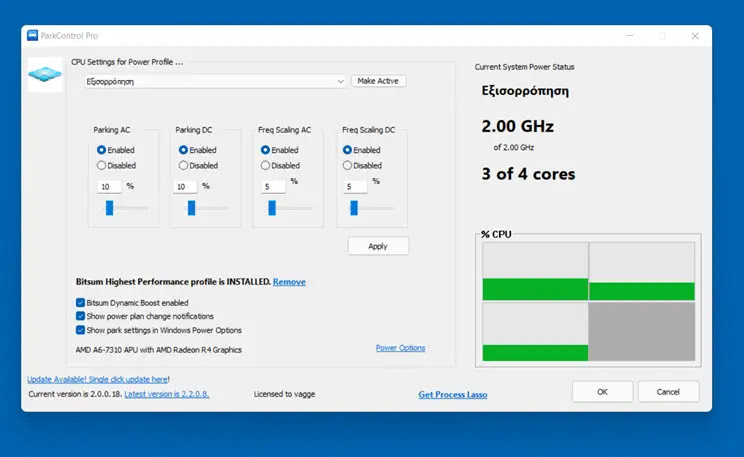Click the blue CPU chip logo icon
This screenshot has width=744, height=457.
(45, 75)
